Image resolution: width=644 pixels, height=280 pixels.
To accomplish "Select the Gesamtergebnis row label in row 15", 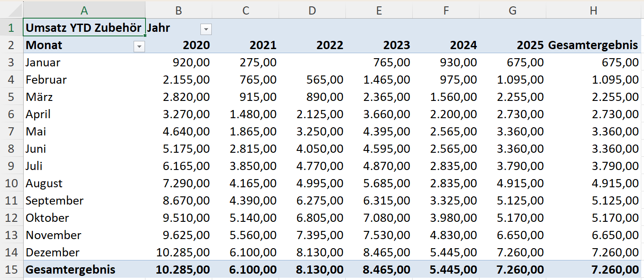I will 70,270.
